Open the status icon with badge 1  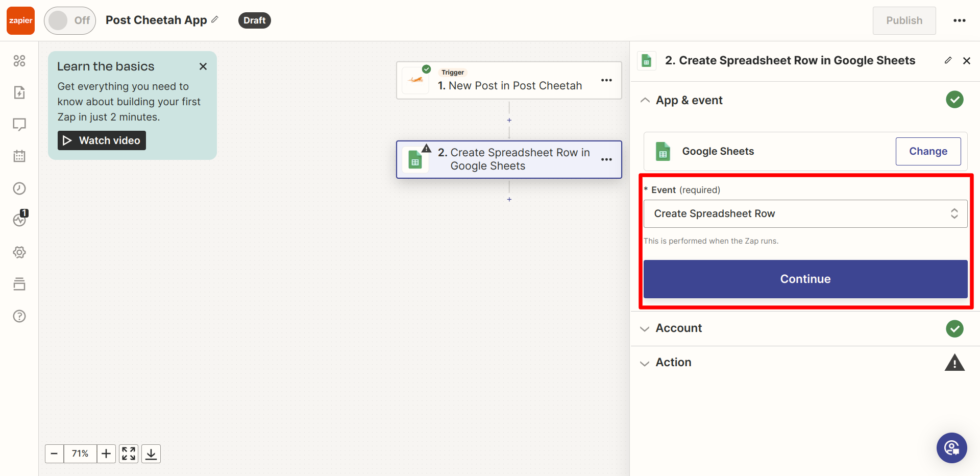[20, 219]
